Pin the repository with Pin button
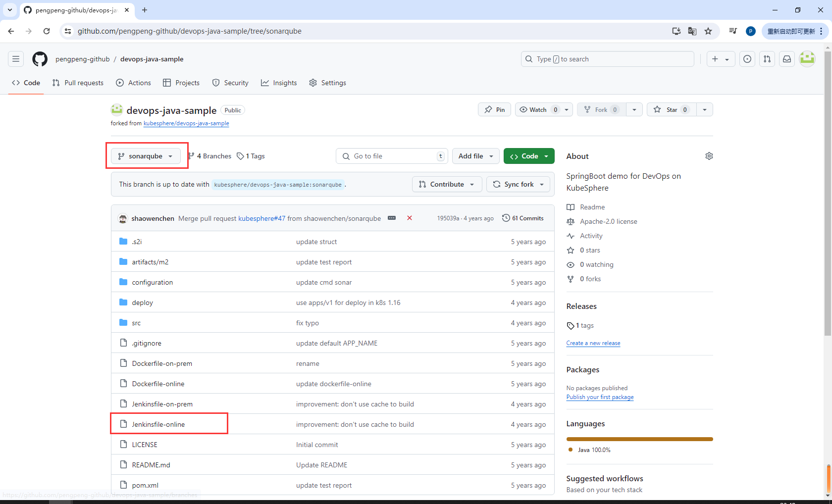The height and width of the screenshot is (504, 832). pos(494,109)
